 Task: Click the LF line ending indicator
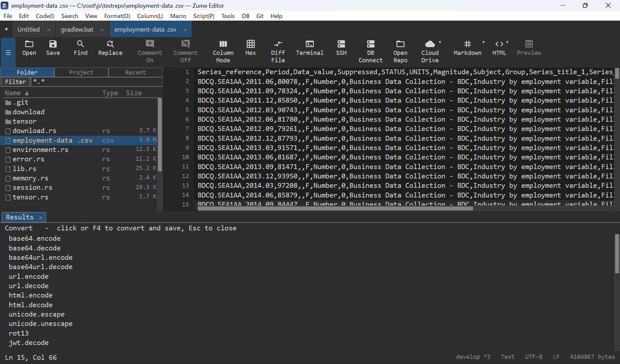[556, 357]
